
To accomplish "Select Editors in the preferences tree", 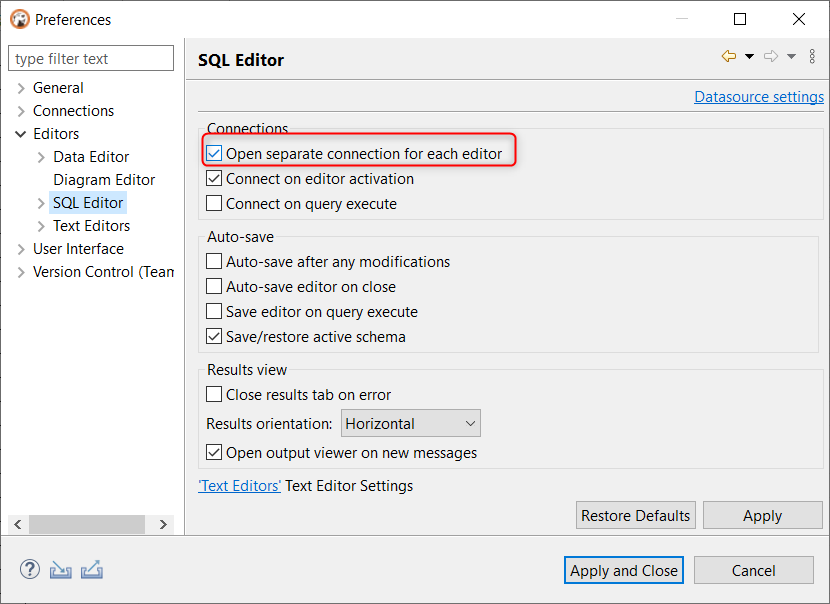I will 56,134.
